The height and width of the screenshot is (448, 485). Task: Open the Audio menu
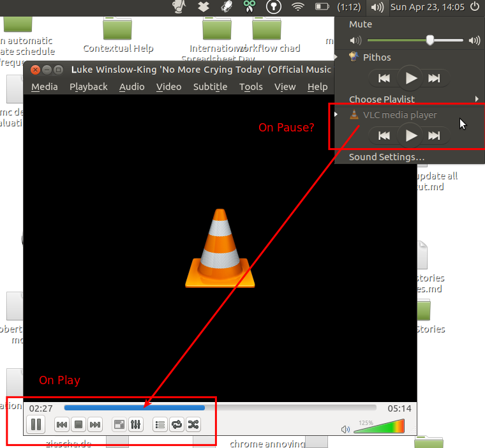131,87
